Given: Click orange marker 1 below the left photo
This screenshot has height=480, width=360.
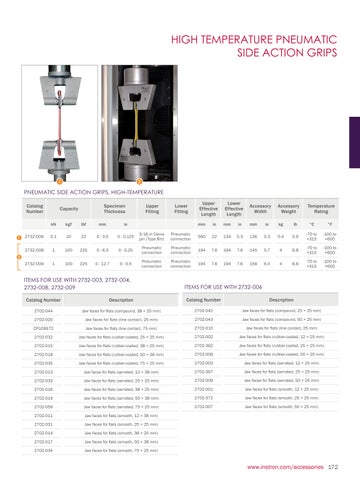Looking at the screenshot, I should click(60, 182).
